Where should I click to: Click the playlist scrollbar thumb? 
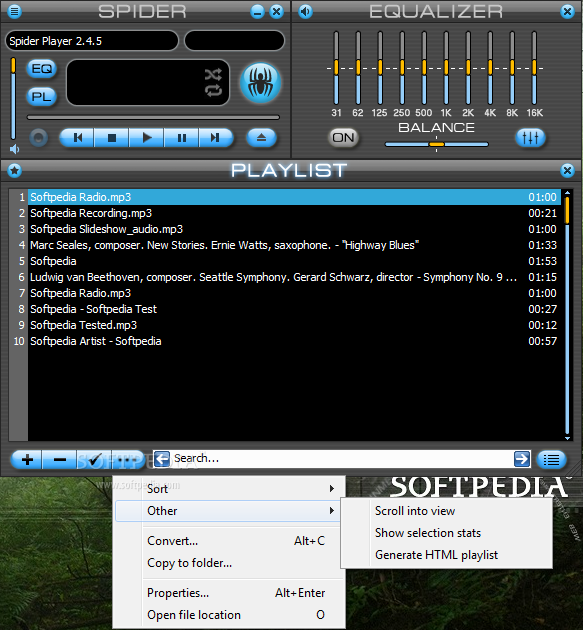(567, 210)
